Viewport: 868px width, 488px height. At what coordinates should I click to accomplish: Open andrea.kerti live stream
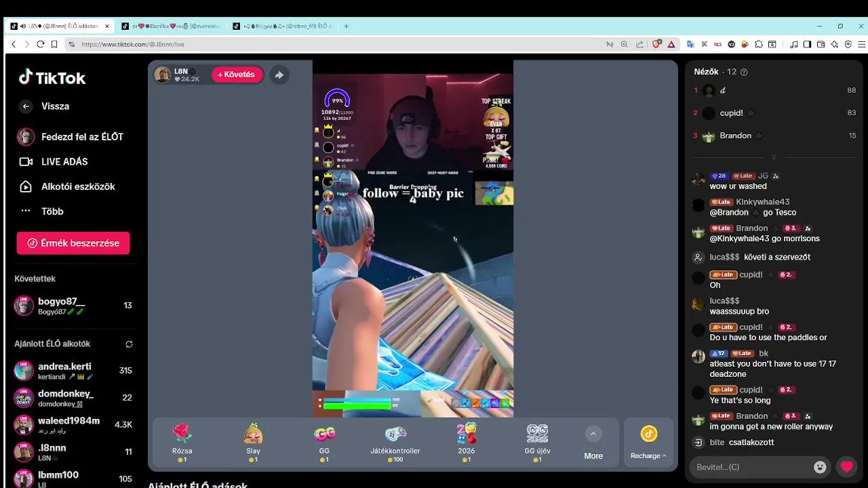coord(73,371)
